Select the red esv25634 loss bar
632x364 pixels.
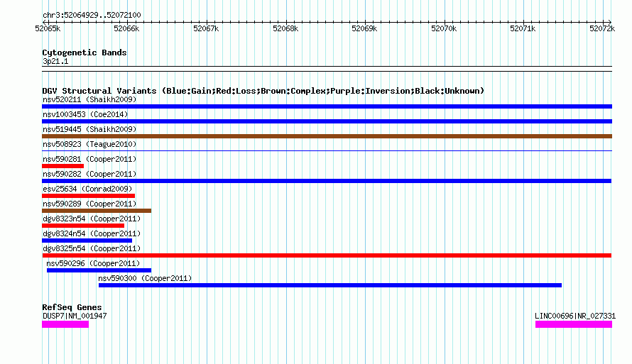[88, 196]
